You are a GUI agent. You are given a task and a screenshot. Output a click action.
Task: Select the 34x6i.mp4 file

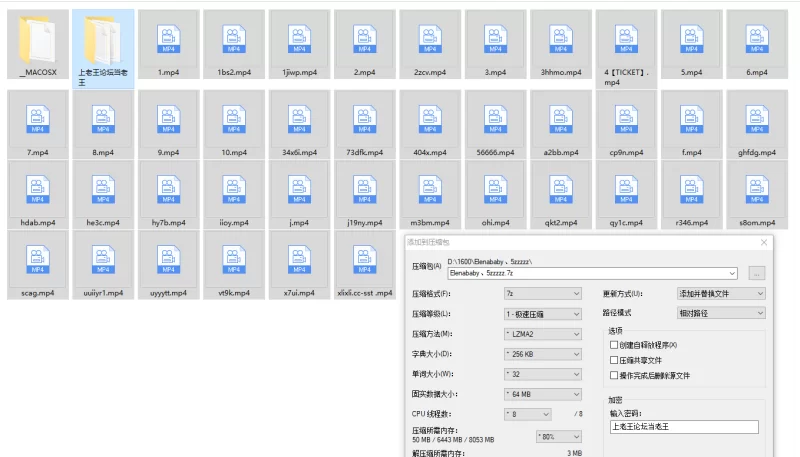pyautogui.click(x=299, y=124)
